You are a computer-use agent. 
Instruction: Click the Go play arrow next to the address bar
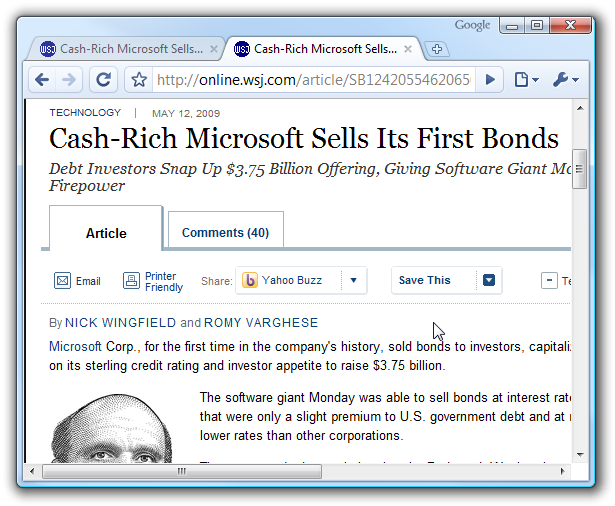[489, 80]
